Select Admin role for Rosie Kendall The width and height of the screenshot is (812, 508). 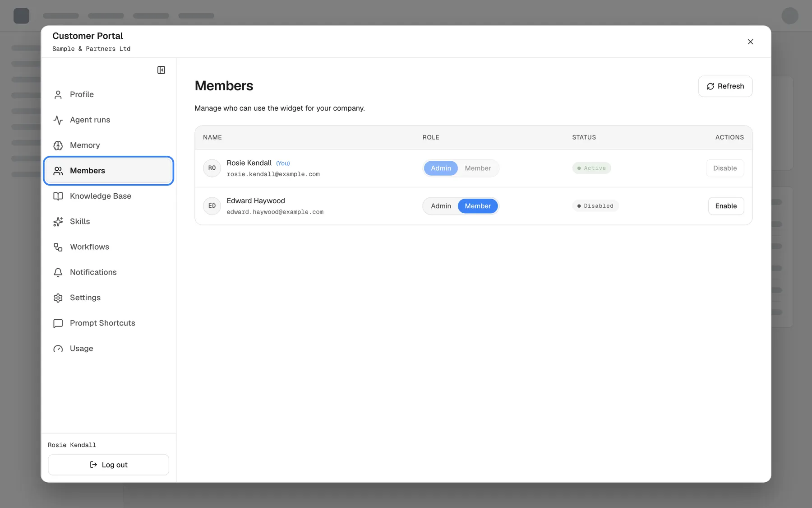click(x=441, y=168)
